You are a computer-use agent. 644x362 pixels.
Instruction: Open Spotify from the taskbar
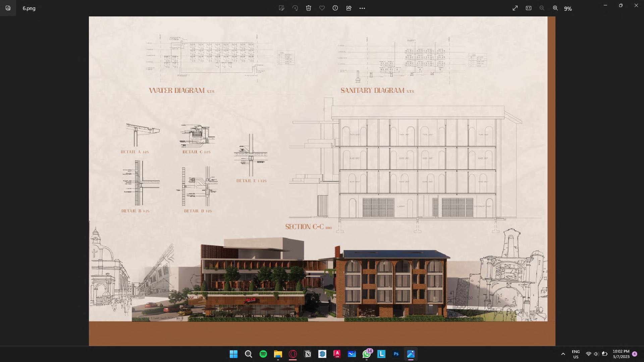(x=263, y=354)
